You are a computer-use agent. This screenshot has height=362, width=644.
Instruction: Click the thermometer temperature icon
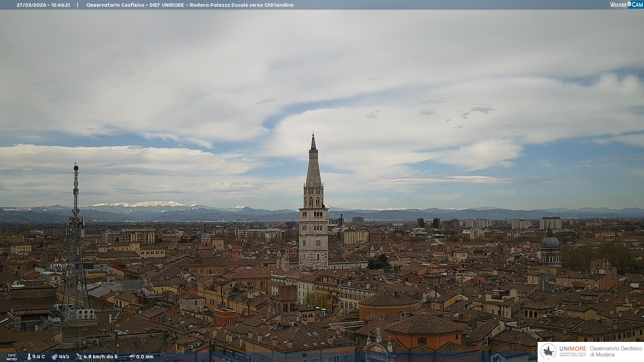tap(29, 357)
